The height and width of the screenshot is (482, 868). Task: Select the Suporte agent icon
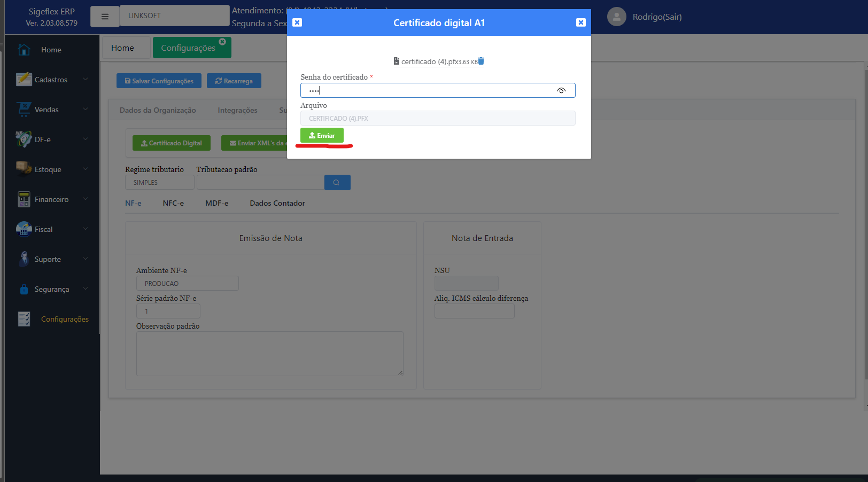(24, 259)
